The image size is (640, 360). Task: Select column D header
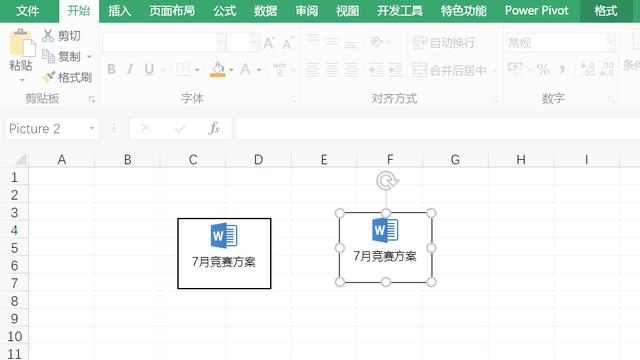pos(258,160)
